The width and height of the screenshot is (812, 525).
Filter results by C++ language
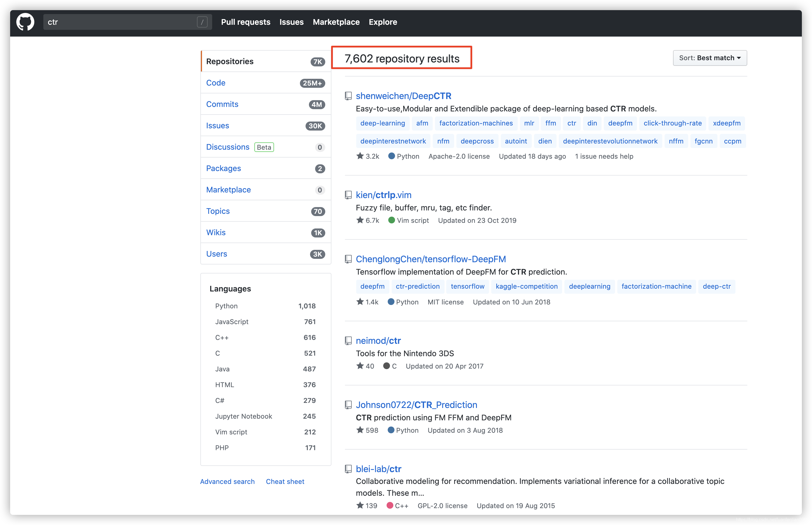pyautogui.click(x=265, y=338)
